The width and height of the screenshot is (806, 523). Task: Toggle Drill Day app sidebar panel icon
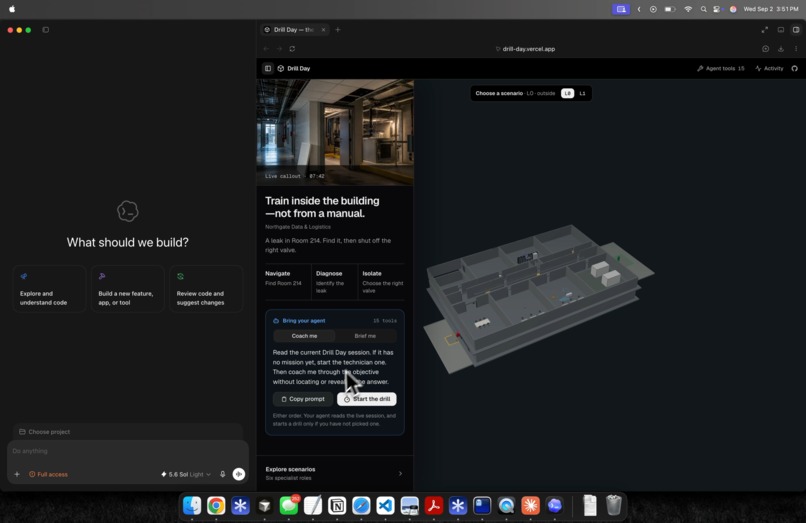pos(268,68)
